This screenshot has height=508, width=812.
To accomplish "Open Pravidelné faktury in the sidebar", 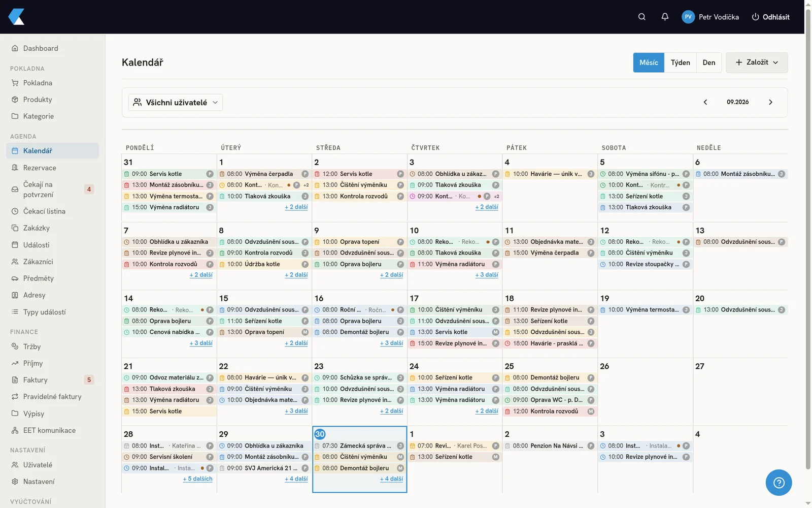I will tap(52, 397).
